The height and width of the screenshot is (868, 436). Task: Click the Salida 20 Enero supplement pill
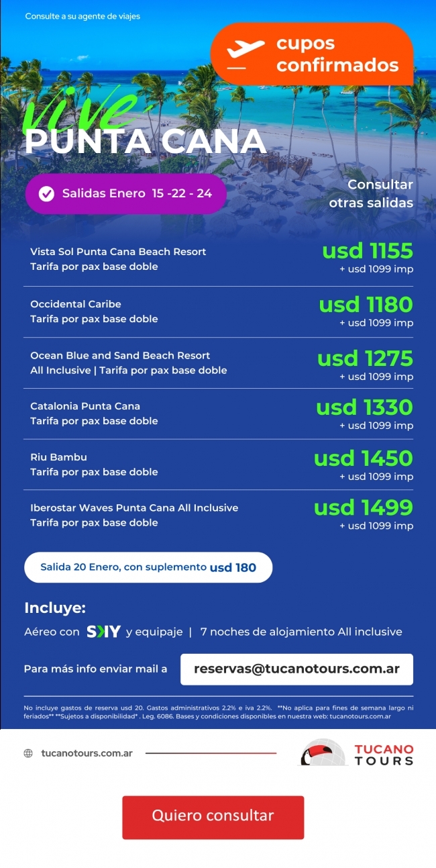pos(148,567)
